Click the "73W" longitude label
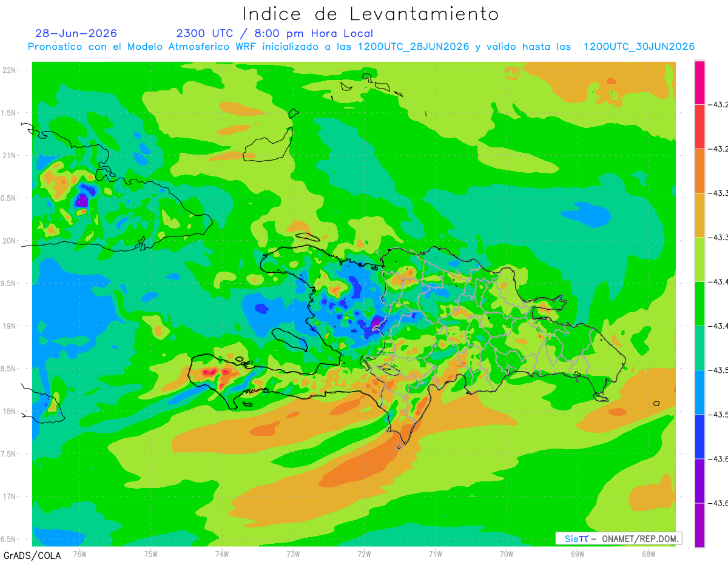728x562 pixels. pyautogui.click(x=293, y=554)
